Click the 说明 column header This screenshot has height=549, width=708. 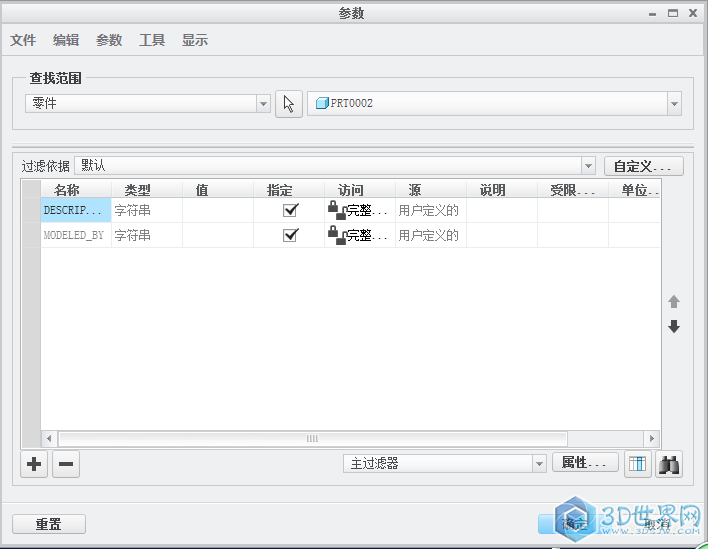[501, 190]
